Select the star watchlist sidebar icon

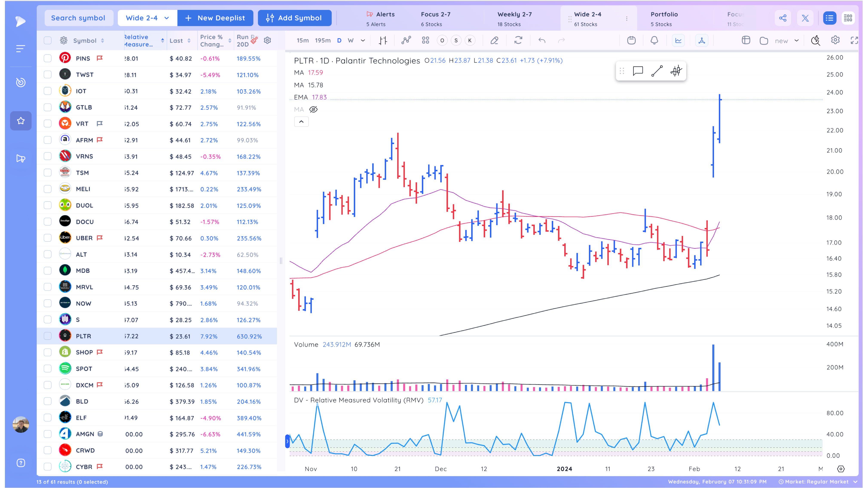21,120
